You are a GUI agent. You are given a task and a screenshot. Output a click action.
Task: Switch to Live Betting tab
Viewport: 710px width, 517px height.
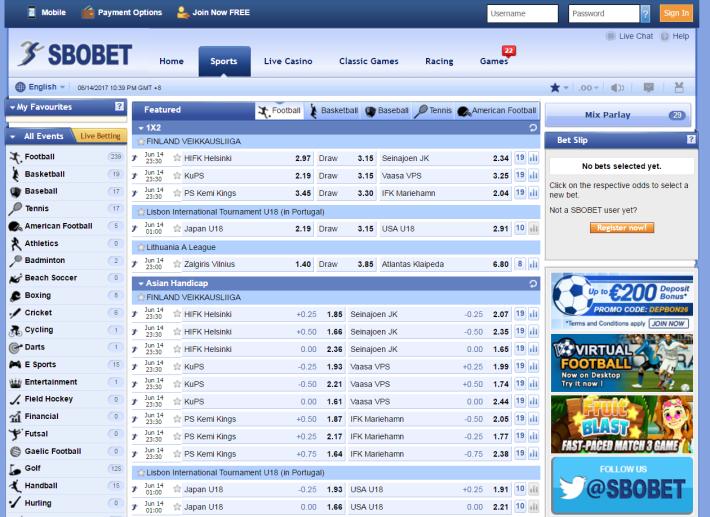100,136
